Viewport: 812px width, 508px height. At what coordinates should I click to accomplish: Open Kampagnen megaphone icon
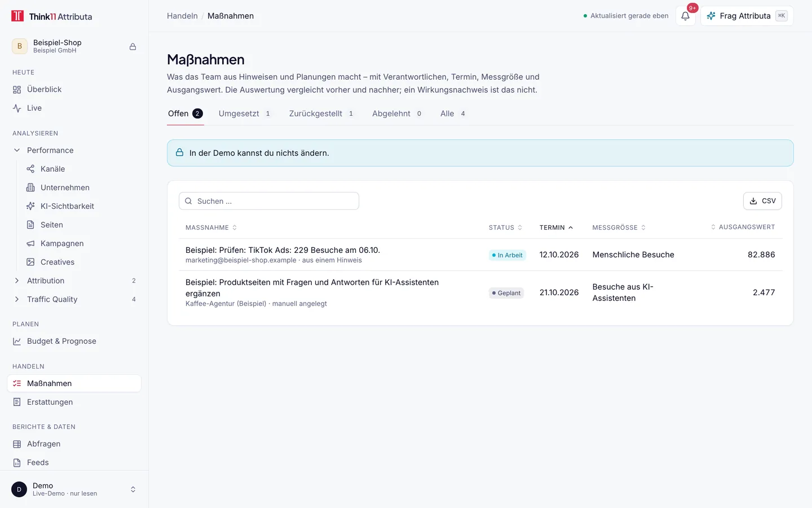pos(30,243)
